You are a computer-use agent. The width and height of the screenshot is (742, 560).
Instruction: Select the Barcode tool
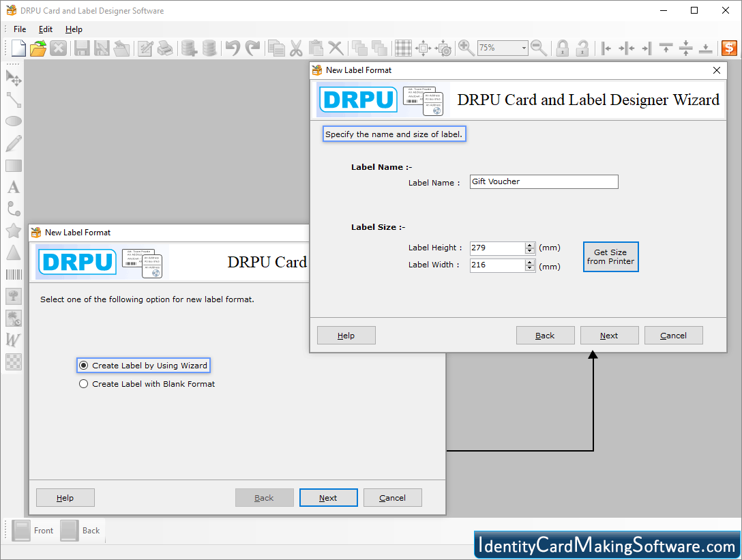(x=14, y=275)
